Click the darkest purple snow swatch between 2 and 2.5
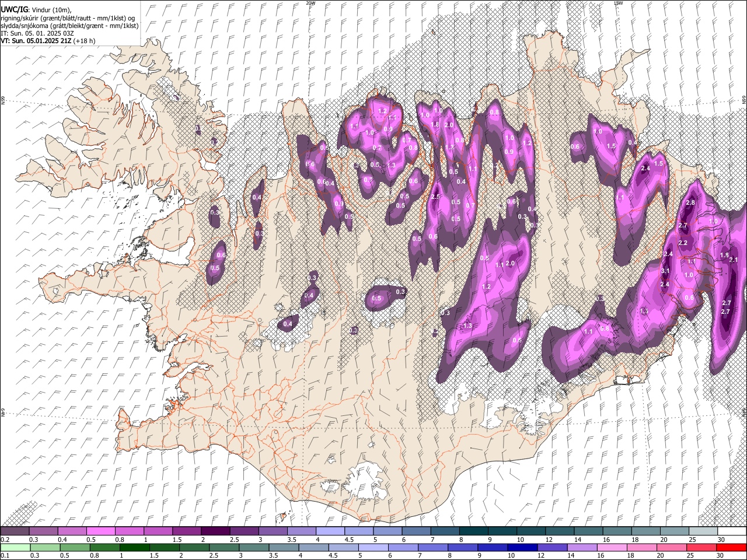Viewport: 747px width, 560px height. click(x=215, y=531)
